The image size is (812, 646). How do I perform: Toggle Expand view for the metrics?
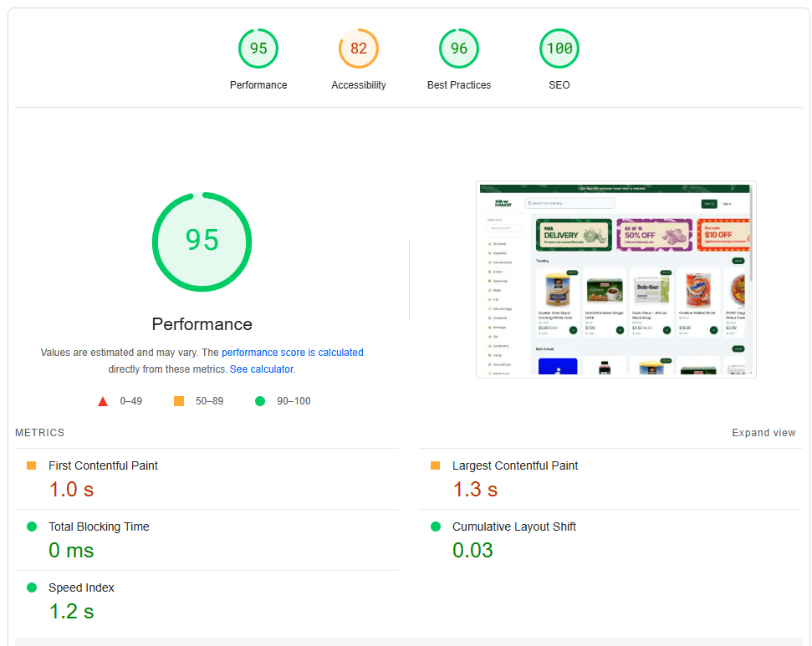click(x=763, y=433)
